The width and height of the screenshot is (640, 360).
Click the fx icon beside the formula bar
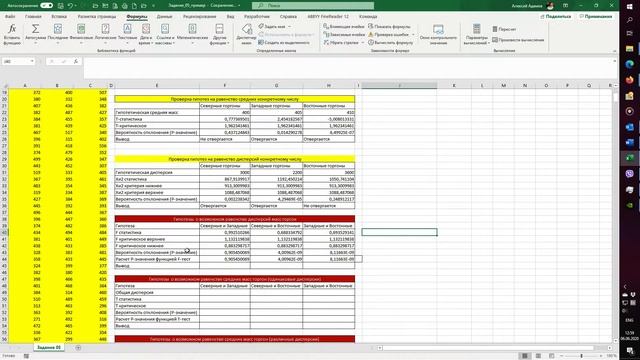[76, 61]
